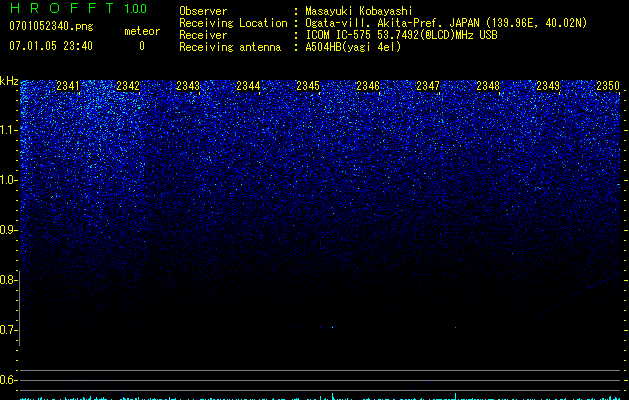This screenshot has width=629, height=400.
Task: Click the Observer field label
Action: pos(203,11)
